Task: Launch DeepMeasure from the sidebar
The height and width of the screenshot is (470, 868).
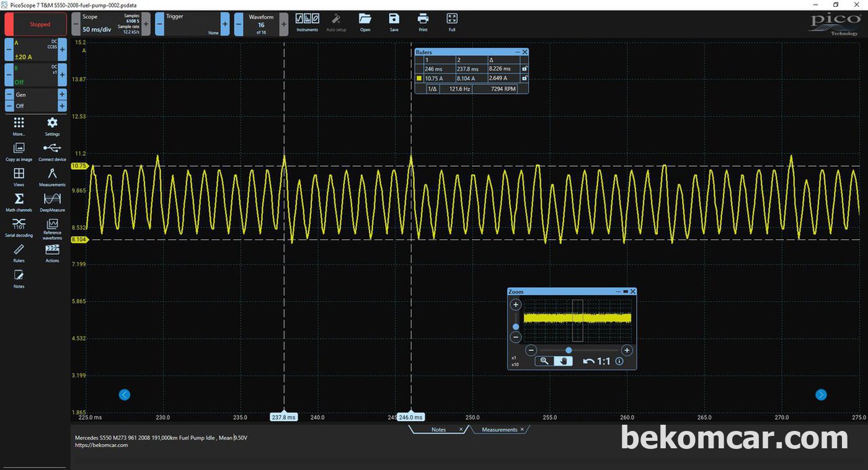Action: pos(53,199)
